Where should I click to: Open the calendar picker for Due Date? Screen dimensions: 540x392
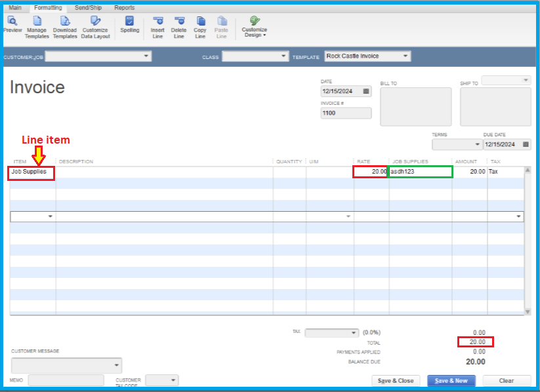tap(526, 145)
